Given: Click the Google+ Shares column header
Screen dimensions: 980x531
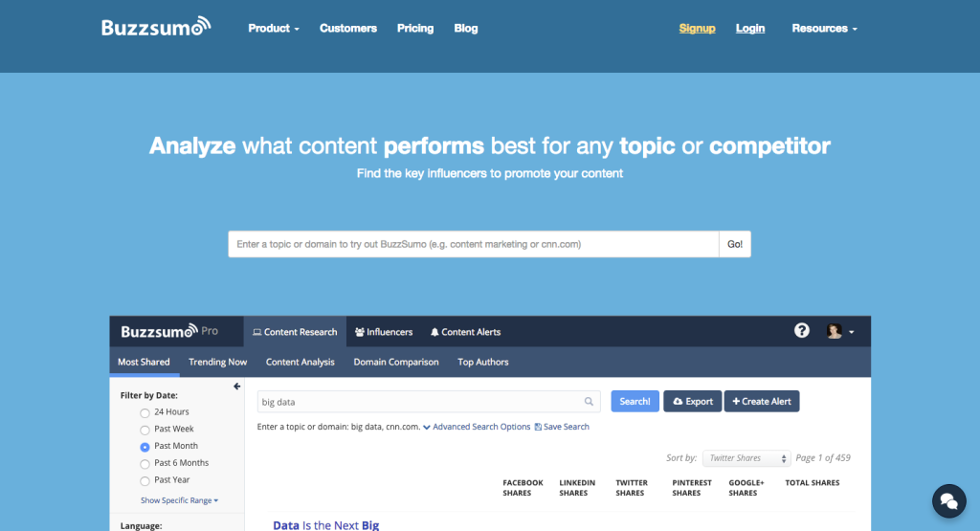Looking at the screenshot, I should (746, 488).
